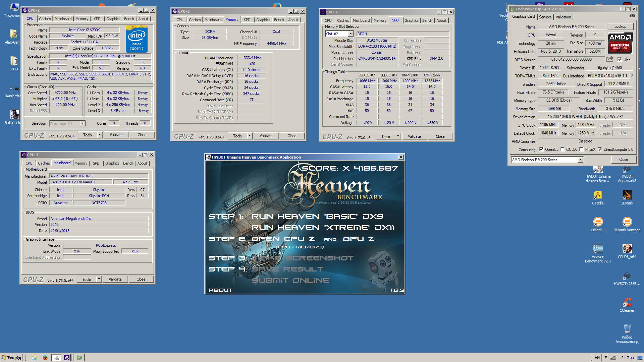Click the Intel Core i7 logo in CPU-Z
This screenshot has width=644, height=362.
(137, 39)
